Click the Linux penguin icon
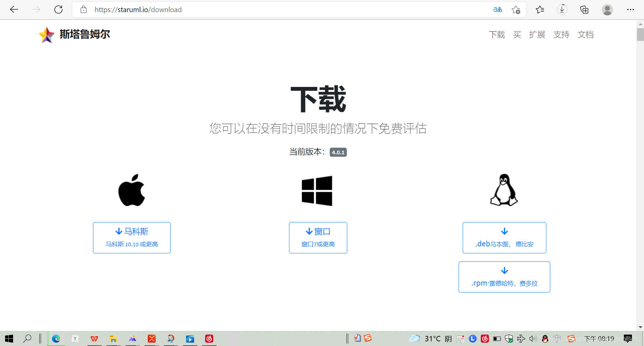 coord(504,190)
